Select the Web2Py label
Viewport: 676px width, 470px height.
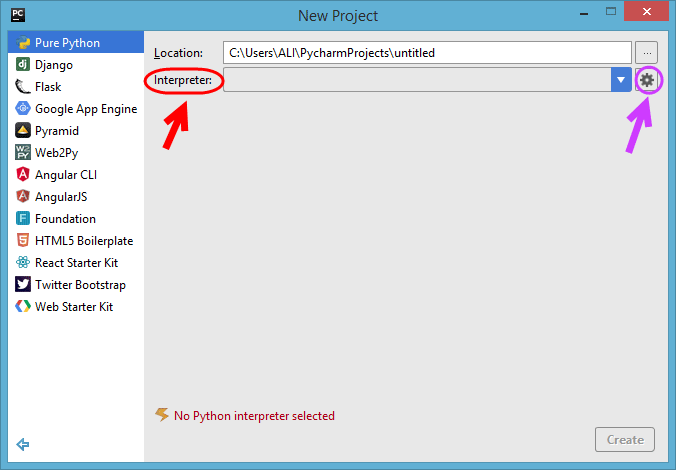[x=56, y=153]
